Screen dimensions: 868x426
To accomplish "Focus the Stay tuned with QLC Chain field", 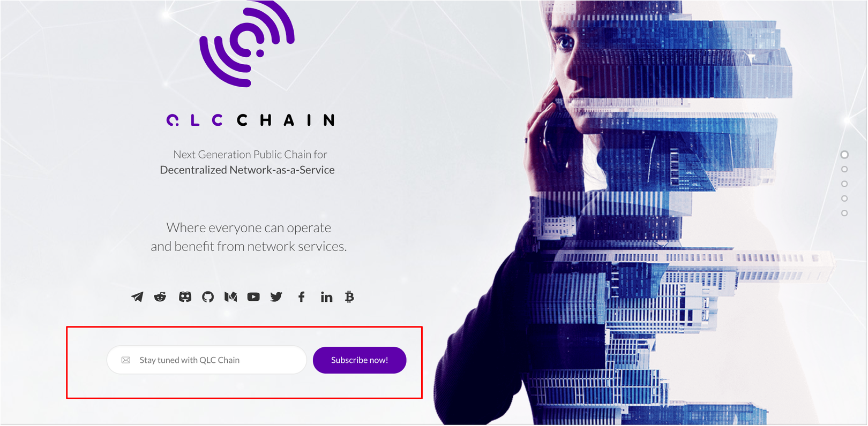I will tap(206, 360).
